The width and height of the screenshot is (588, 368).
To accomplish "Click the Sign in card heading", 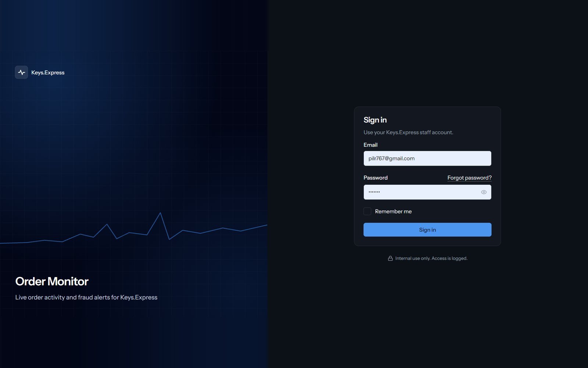I will (375, 120).
